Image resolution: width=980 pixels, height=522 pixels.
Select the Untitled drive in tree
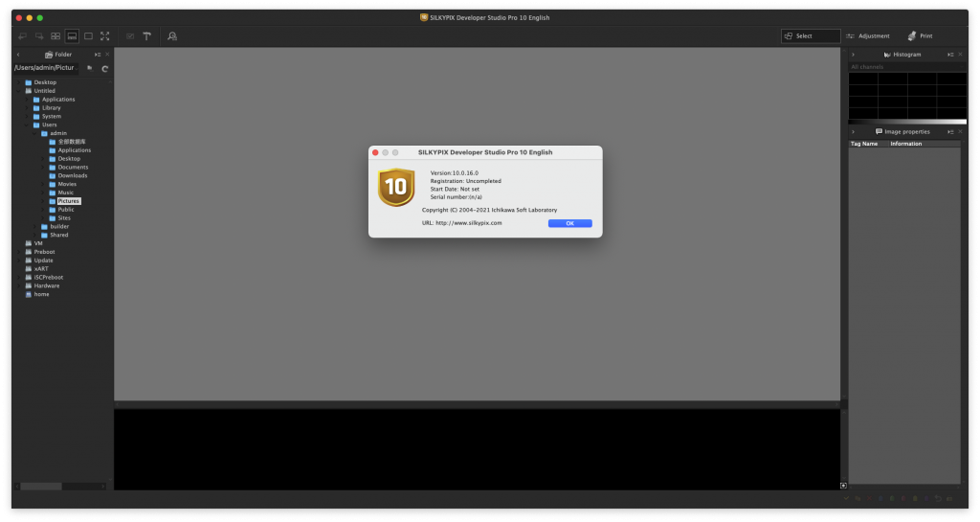tap(44, 91)
